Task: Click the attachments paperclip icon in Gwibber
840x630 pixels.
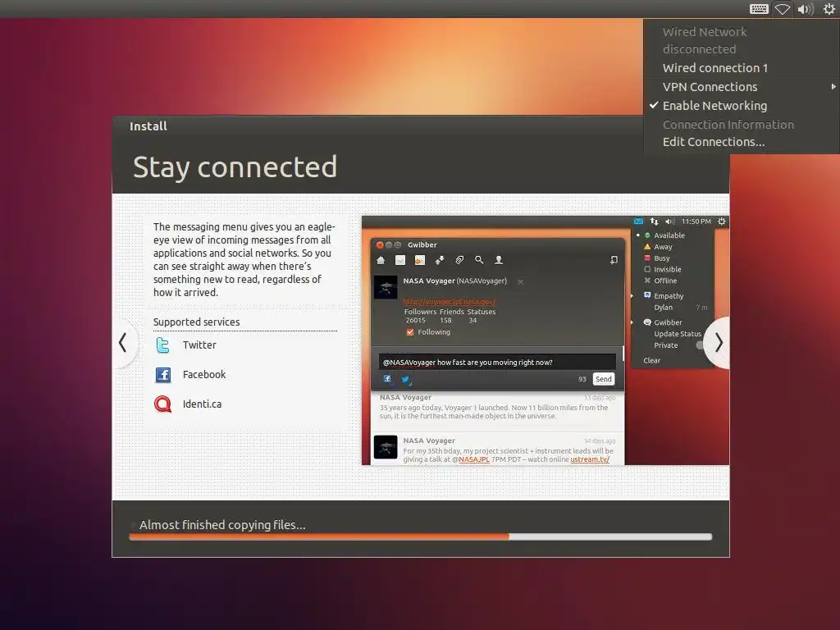Action: [459, 260]
